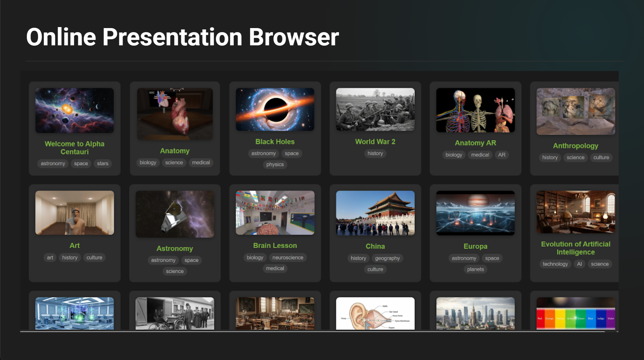Select the medical tag on Anatomy card
This screenshot has width=644, height=360.
pyautogui.click(x=201, y=162)
